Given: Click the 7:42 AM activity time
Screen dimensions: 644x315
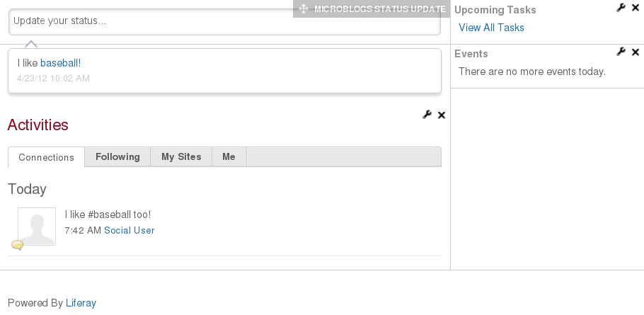Looking at the screenshot, I should [83, 230].
